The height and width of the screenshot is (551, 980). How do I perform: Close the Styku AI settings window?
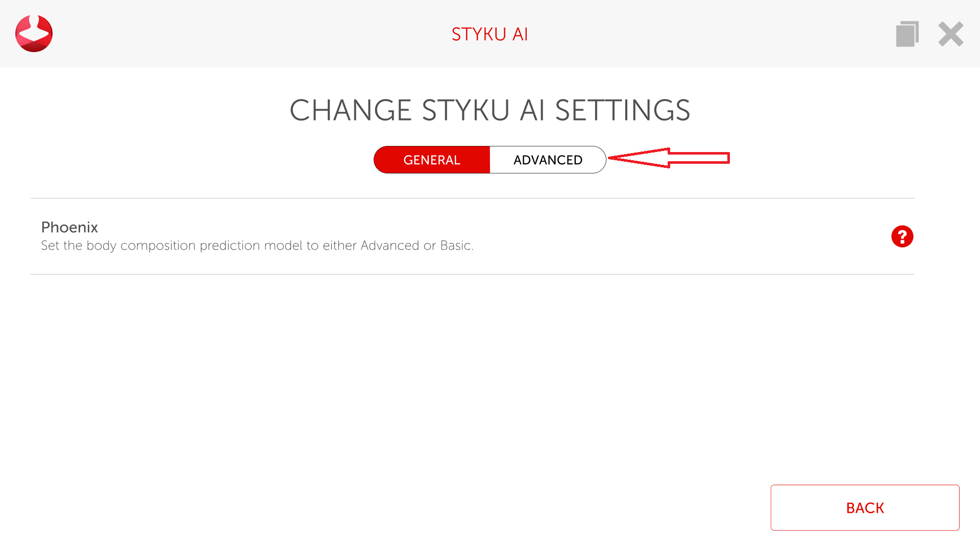pos(950,34)
